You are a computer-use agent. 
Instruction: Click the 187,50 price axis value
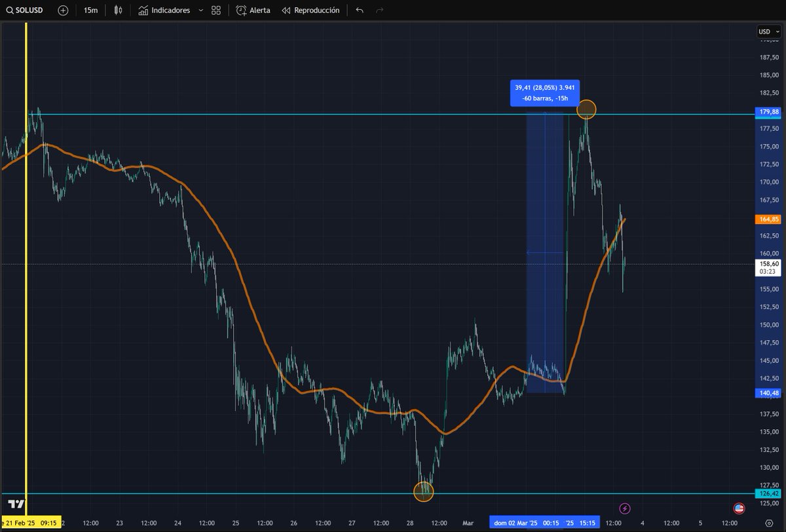[768, 57]
